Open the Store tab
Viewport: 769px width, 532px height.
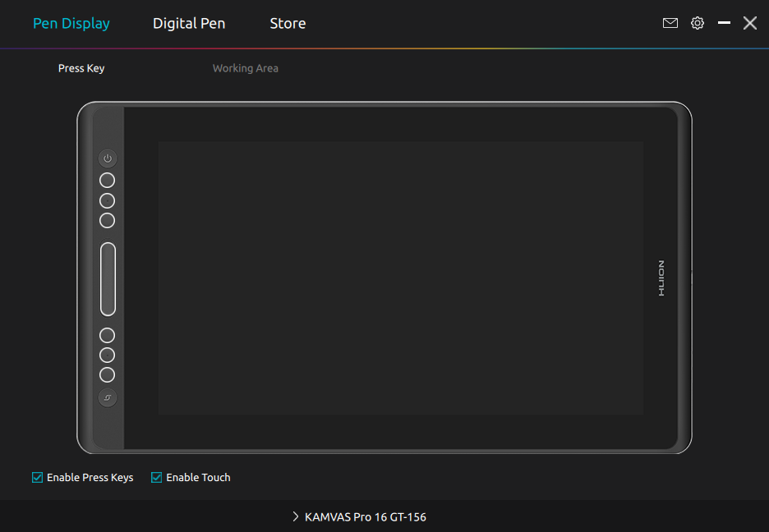coord(288,24)
